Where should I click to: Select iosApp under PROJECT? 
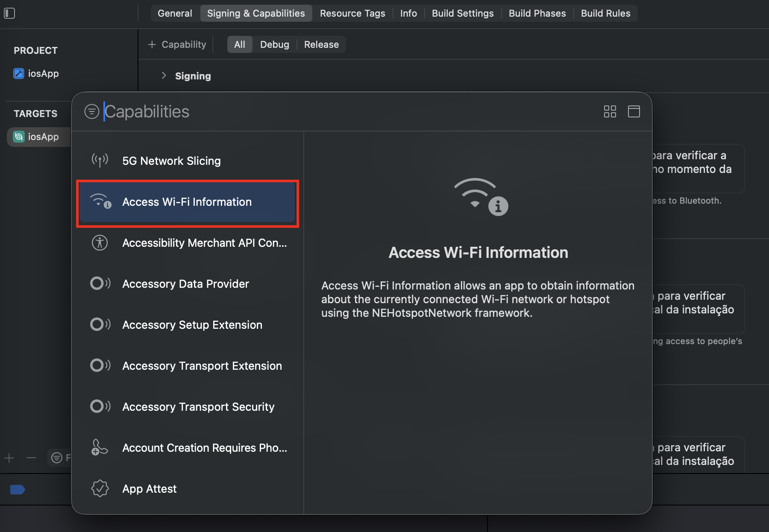point(43,73)
